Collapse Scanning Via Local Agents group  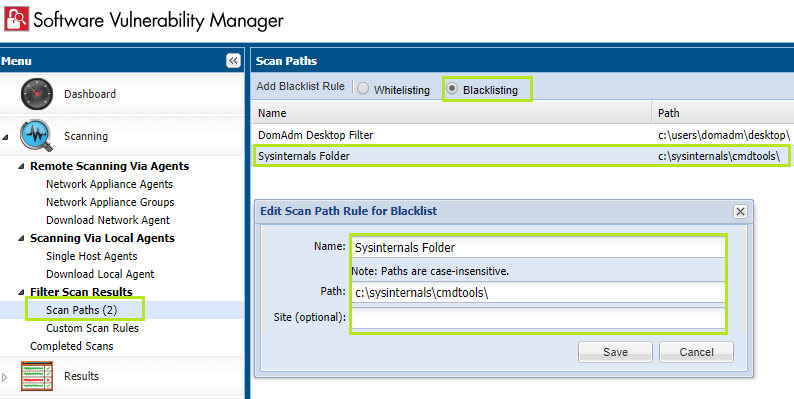21,238
